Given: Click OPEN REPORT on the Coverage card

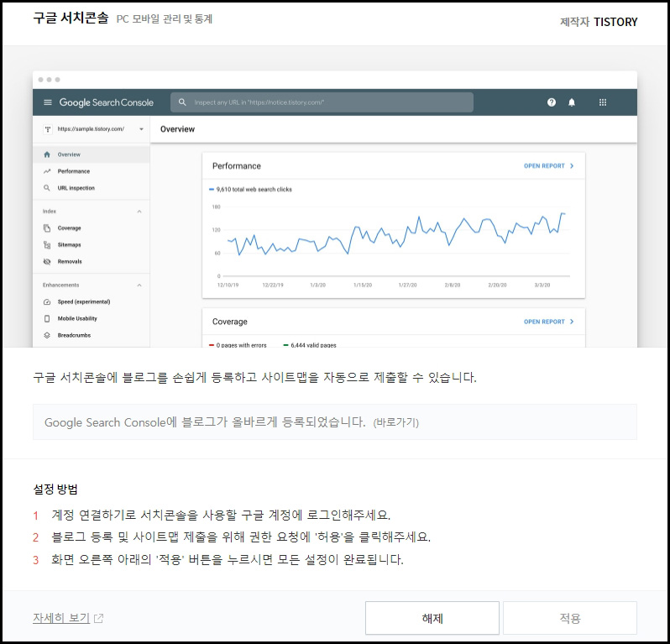Looking at the screenshot, I should point(548,322).
